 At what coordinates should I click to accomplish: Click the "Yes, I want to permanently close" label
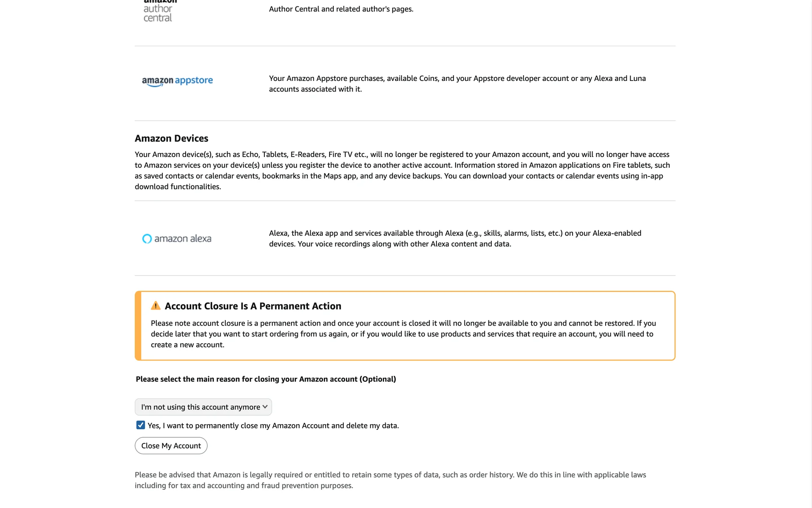point(273,426)
